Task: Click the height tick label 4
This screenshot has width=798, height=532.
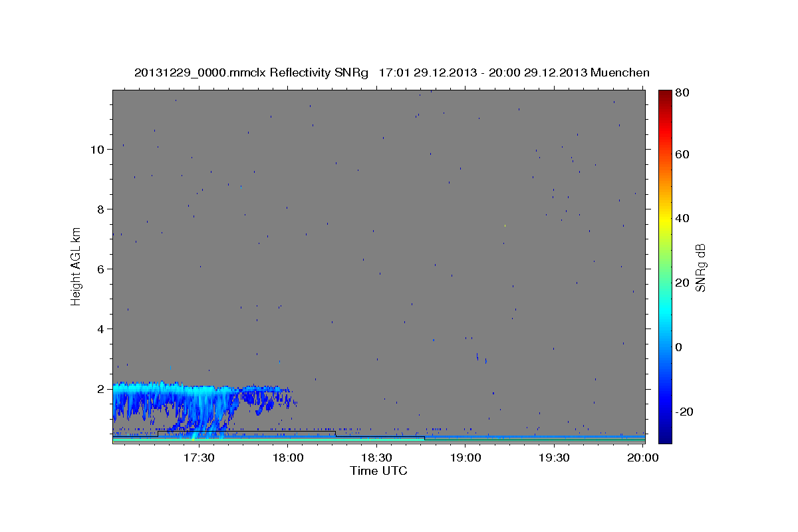Action: (101, 329)
